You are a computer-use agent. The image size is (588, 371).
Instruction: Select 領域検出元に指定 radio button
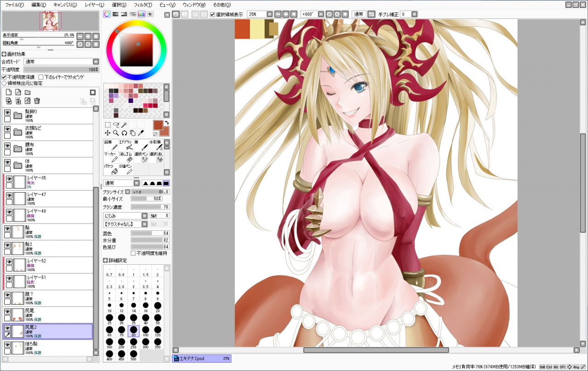click(4, 83)
